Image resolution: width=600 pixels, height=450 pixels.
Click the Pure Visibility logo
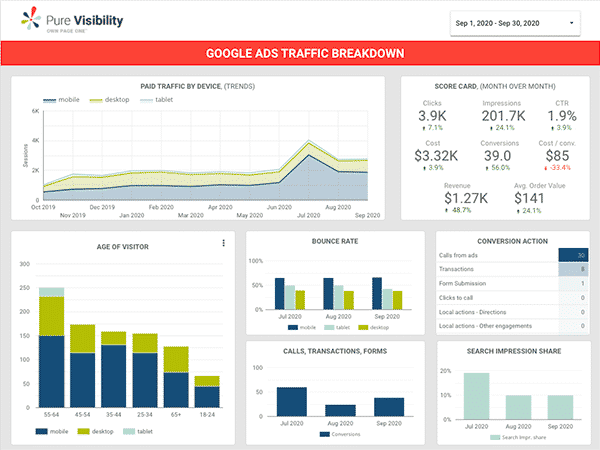[72, 21]
